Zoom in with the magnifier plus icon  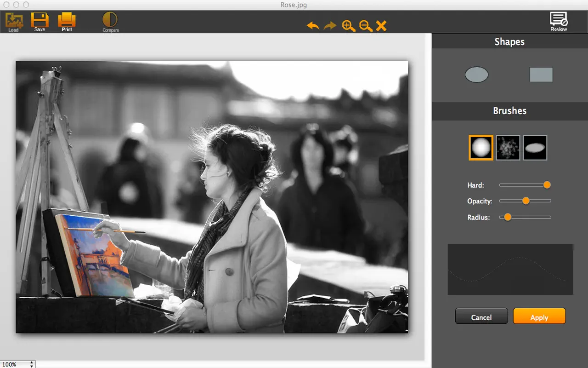click(x=348, y=26)
